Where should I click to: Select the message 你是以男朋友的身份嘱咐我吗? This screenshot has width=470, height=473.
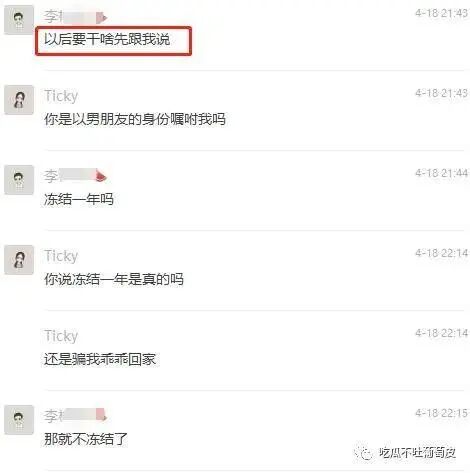click(135, 119)
